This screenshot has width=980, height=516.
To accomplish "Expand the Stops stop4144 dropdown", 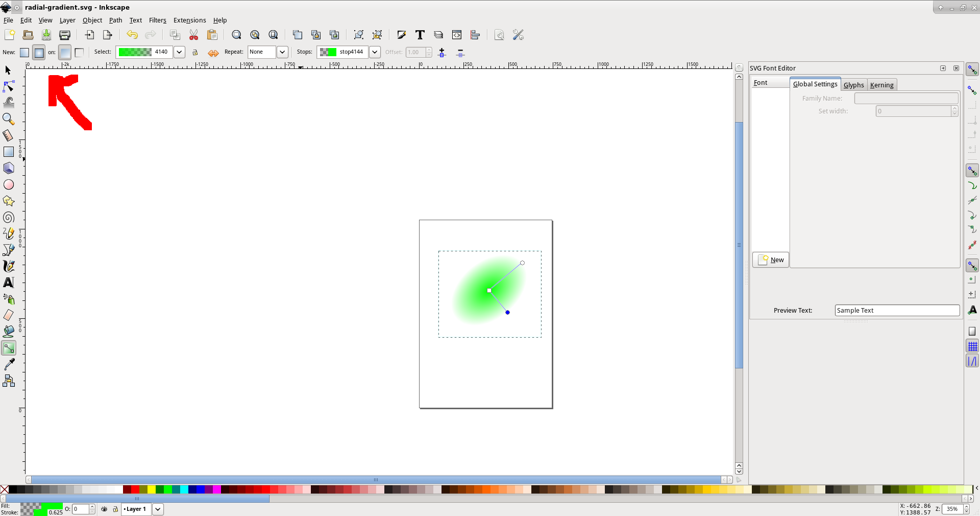I will 375,52.
